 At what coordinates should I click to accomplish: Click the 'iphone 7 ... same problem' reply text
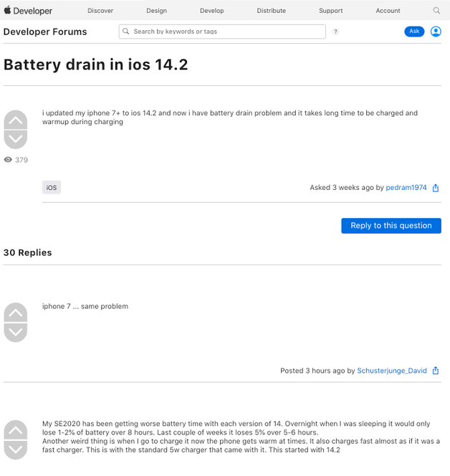85,306
